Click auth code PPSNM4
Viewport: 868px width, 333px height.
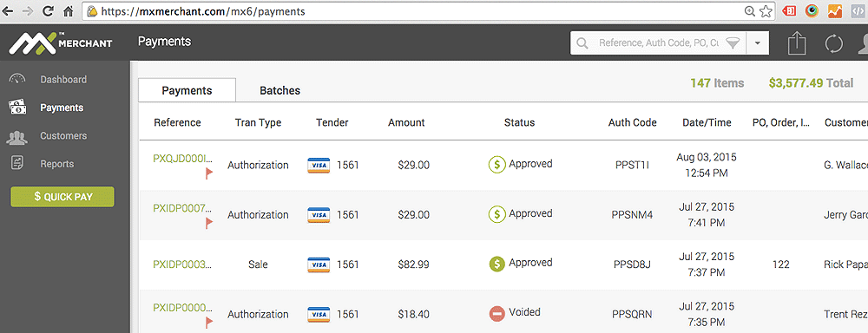point(632,214)
